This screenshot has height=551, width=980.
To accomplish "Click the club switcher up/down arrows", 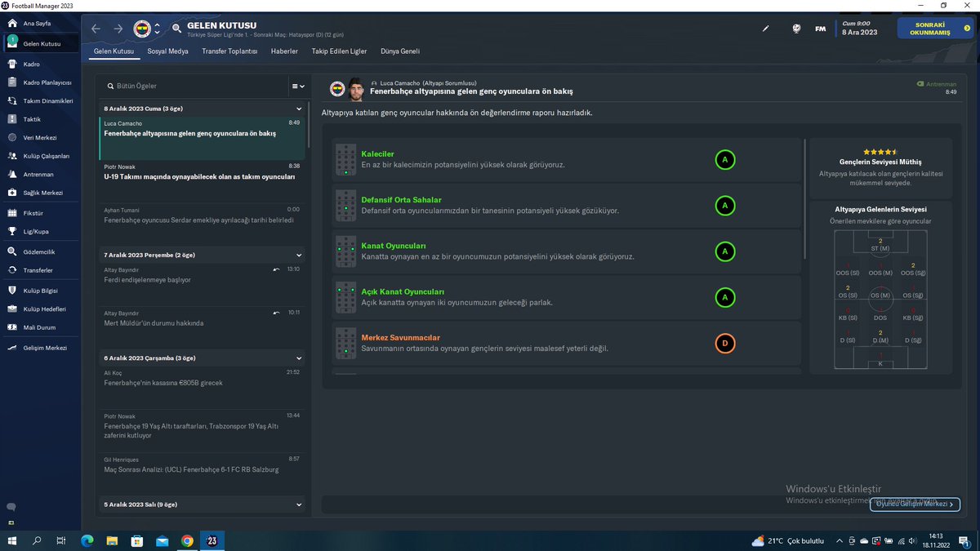I will (158, 29).
